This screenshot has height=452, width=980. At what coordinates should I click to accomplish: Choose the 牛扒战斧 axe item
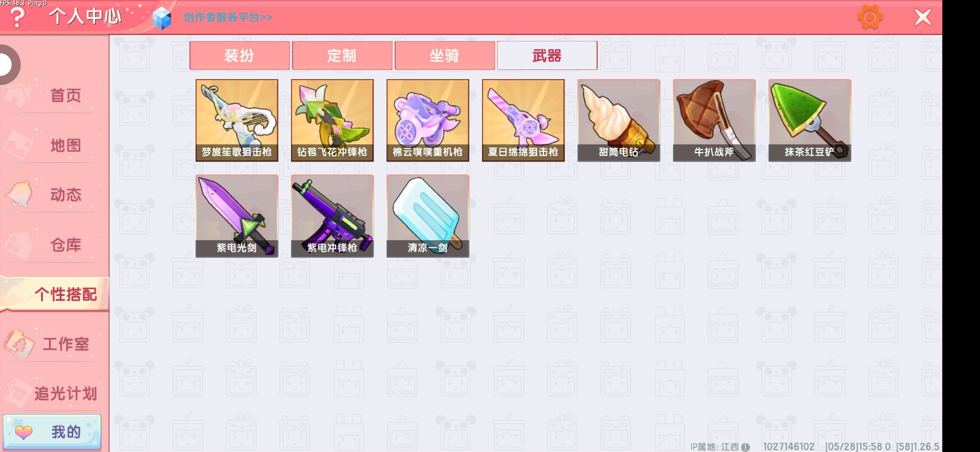coord(714,121)
